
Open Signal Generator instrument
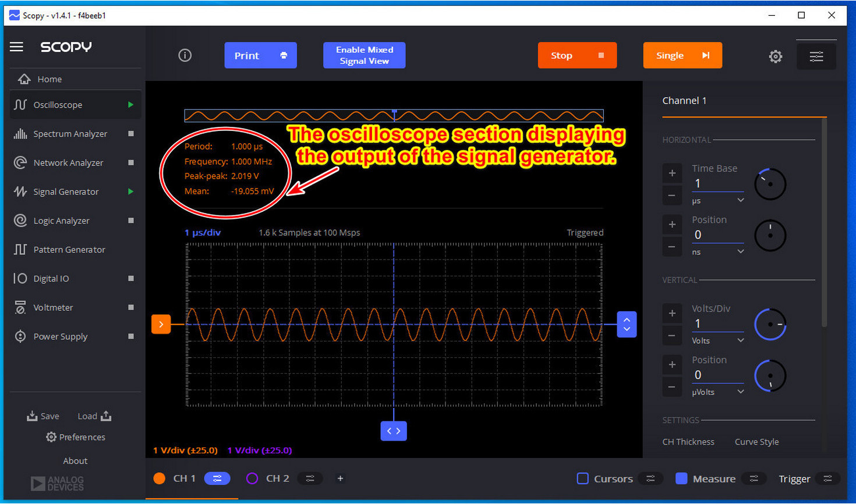(x=76, y=191)
